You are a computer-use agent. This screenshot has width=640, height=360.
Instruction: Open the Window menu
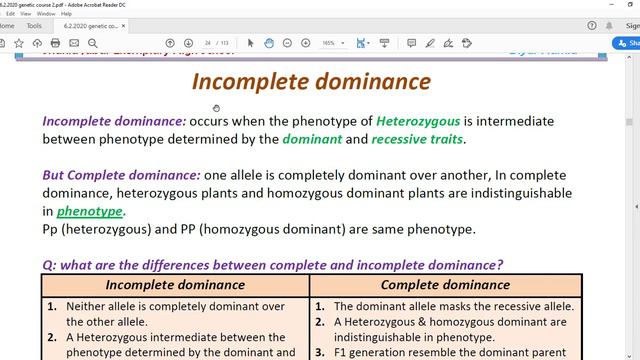point(46,13)
